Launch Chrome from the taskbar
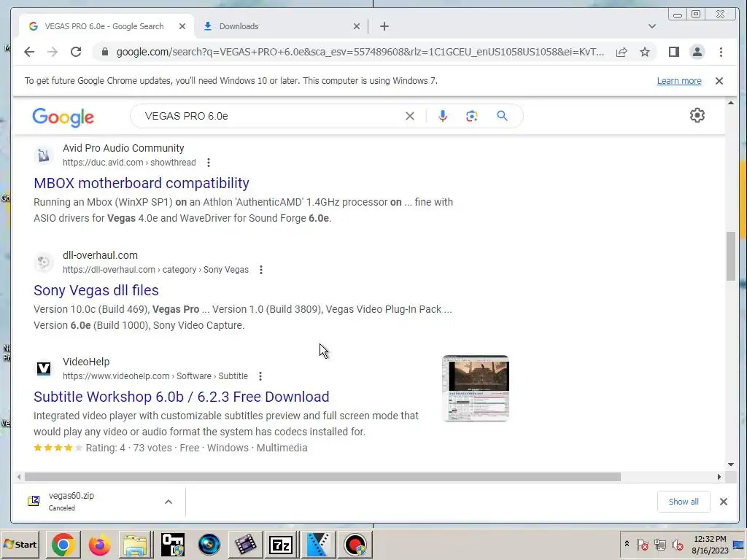 point(63,545)
